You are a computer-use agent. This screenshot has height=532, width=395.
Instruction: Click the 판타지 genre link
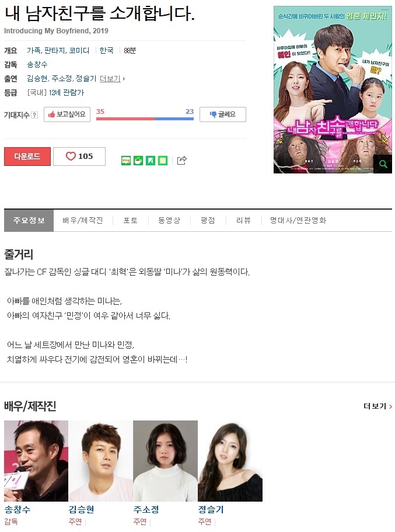tap(55, 51)
